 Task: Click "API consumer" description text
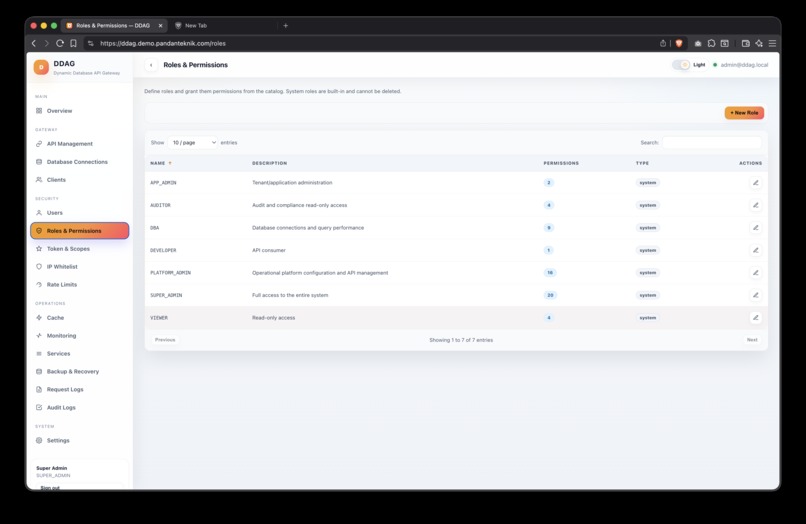point(269,250)
